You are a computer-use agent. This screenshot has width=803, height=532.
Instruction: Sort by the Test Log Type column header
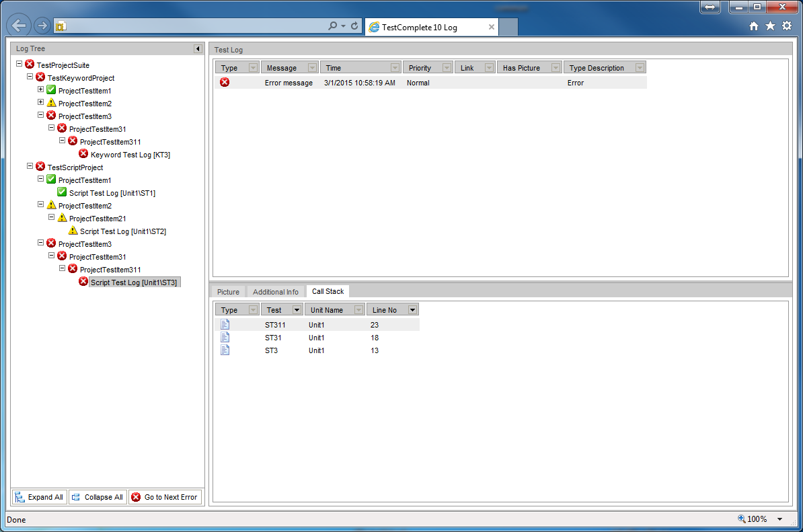click(237, 67)
